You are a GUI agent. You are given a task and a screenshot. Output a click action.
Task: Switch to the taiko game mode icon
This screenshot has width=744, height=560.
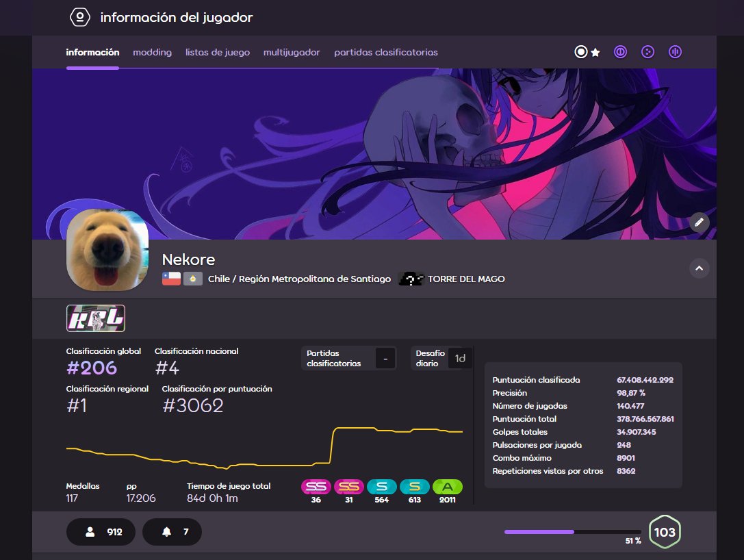(x=620, y=52)
